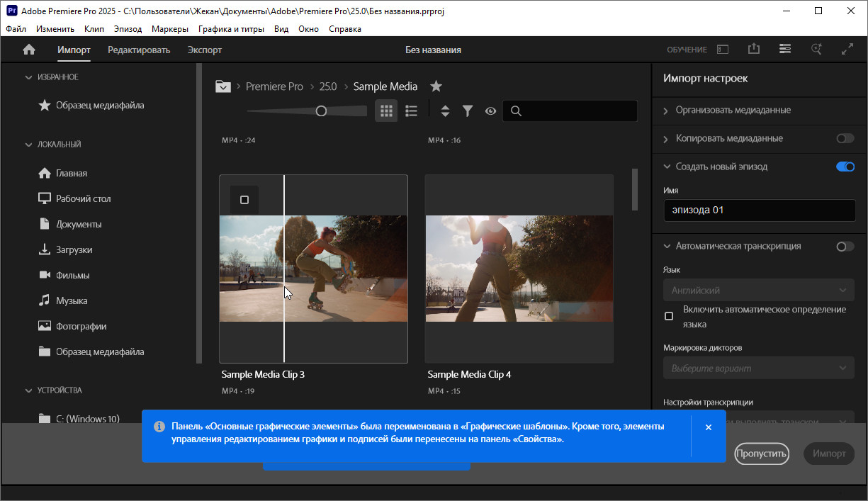Screen dimensions: 868x501
Task: Open the Клип menu
Action: coord(94,29)
